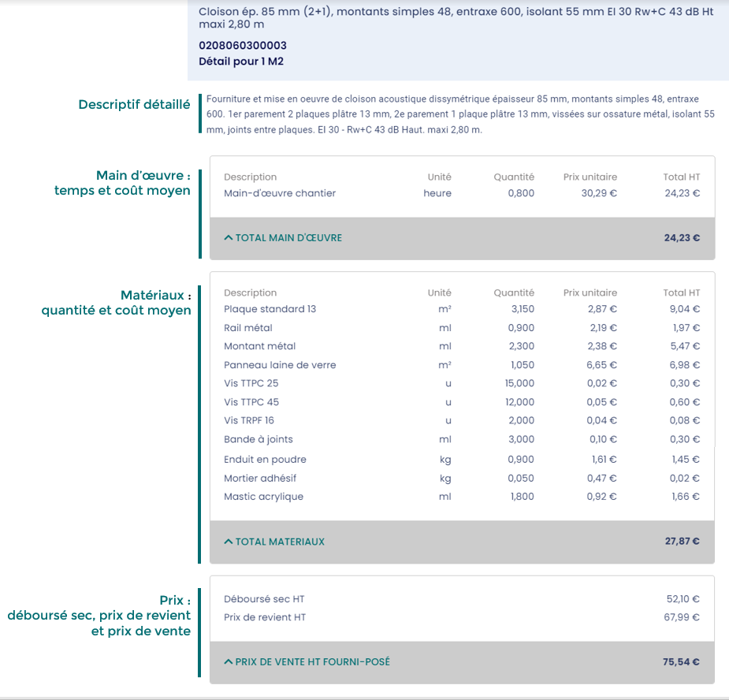Select the Plaque standard 13 material row

point(270,309)
